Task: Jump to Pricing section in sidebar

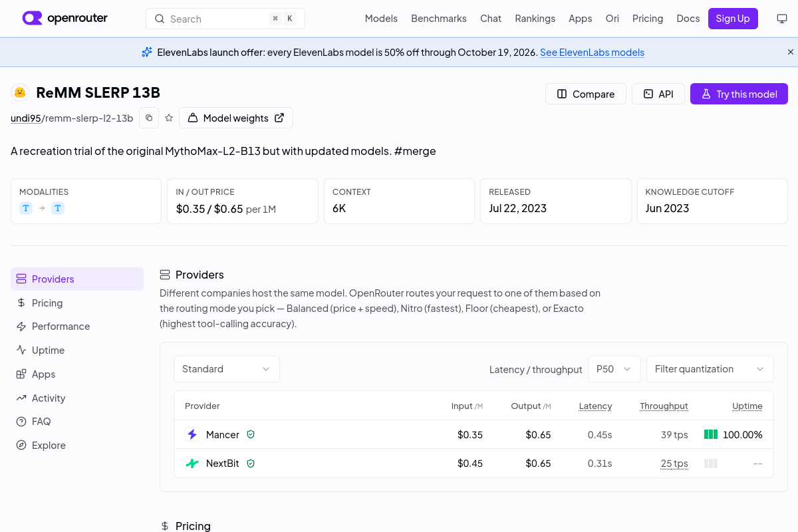Action: [x=77, y=303]
